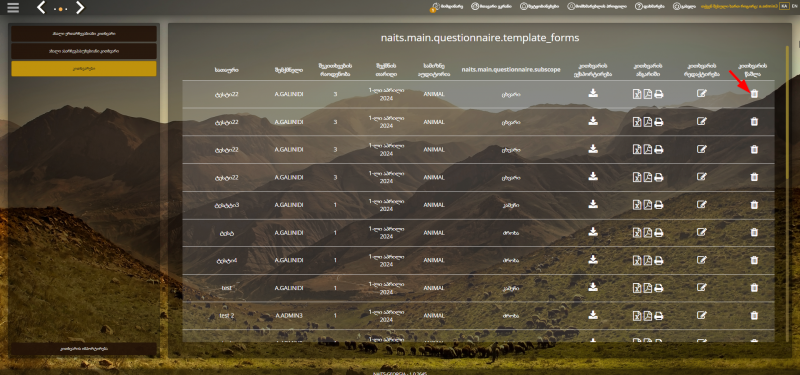The height and width of the screenshot is (375, 800).
Task: Switch language to KA
Action: coord(784,6)
